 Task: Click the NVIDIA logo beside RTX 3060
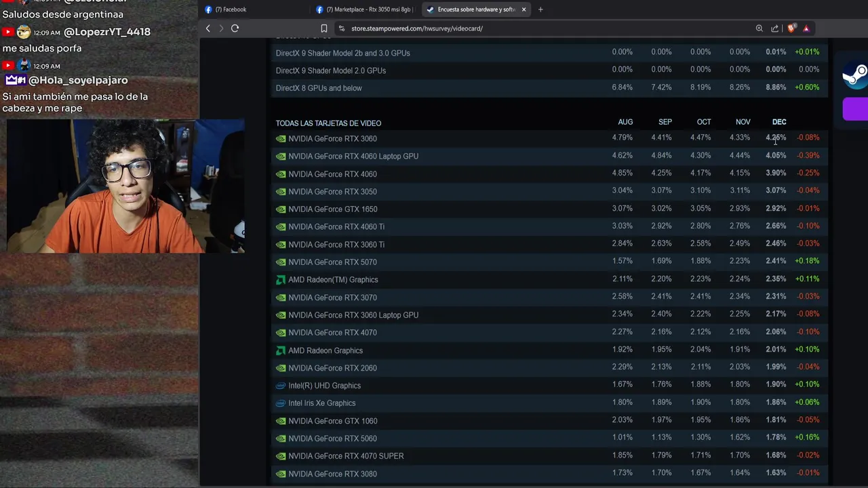click(281, 139)
